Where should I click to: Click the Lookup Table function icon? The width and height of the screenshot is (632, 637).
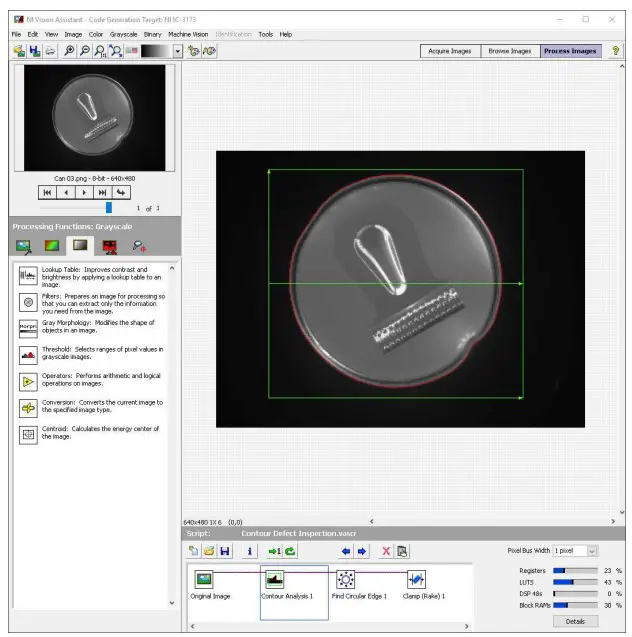(28, 274)
